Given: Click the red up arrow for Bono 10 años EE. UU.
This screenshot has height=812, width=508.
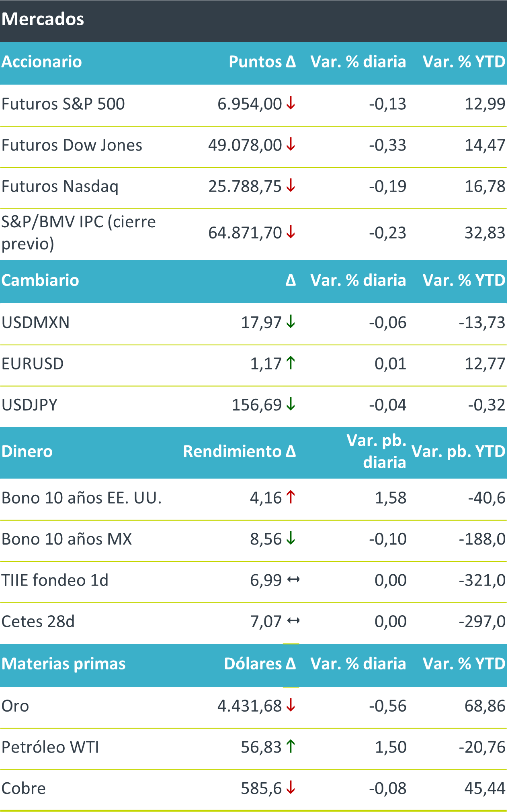Looking at the screenshot, I should click(291, 498).
